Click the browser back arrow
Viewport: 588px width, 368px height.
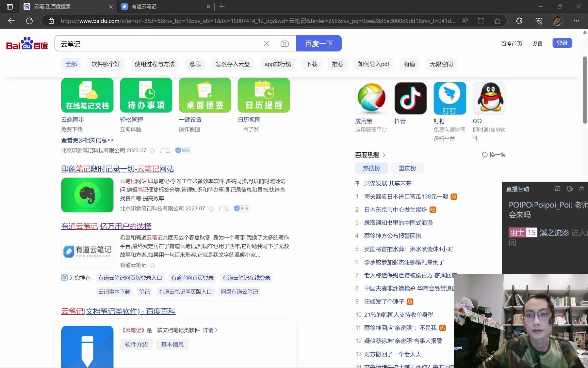tap(11, 21)
